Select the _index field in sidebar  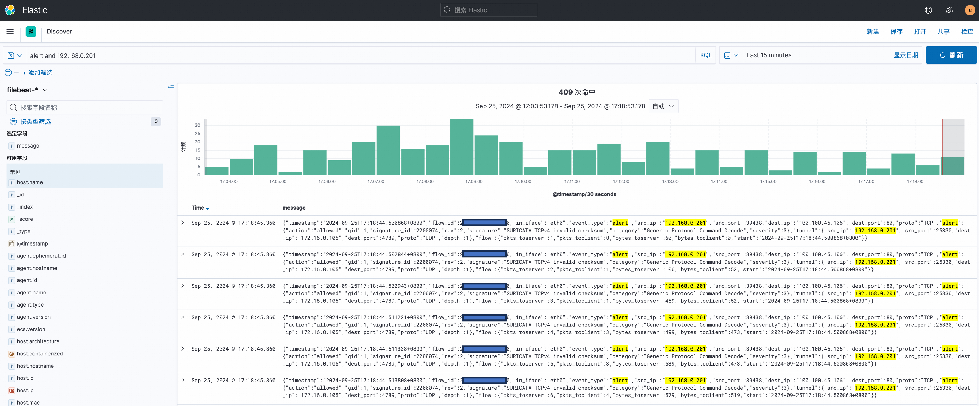click(25, 207)
